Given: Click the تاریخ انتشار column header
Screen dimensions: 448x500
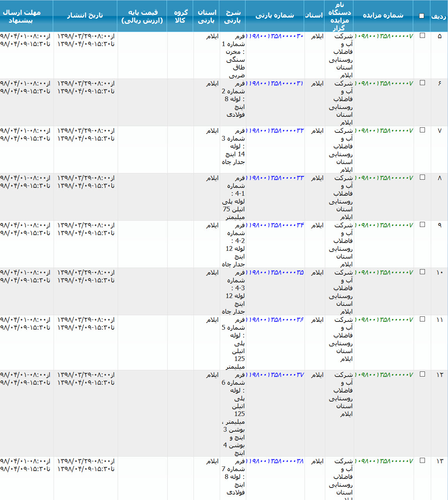Looking at the screenshot, I should click(x=85, y=16).
